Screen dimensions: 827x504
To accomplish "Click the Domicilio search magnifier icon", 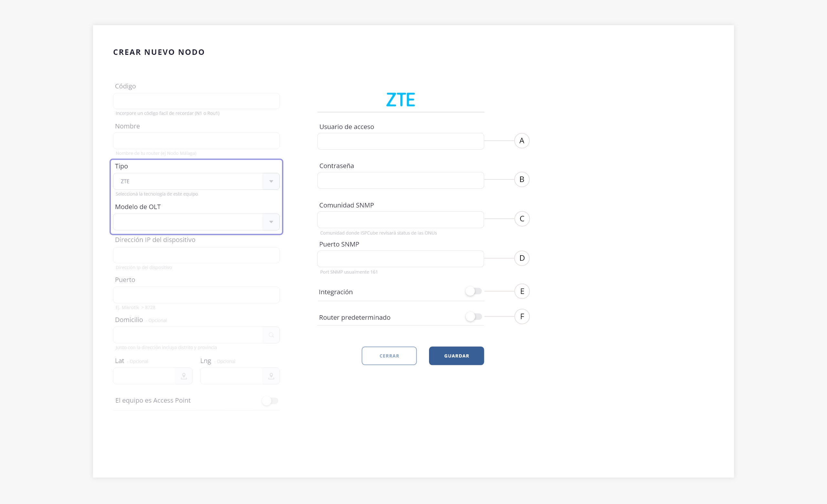I will coord(271,335).
